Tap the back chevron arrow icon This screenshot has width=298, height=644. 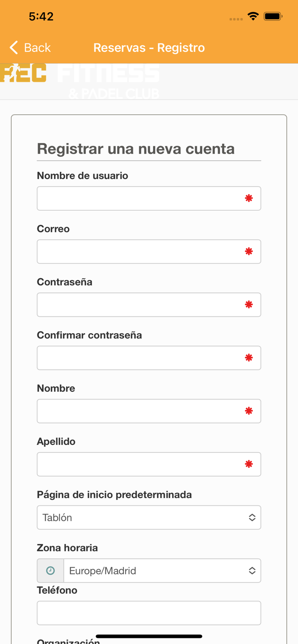tap(13, 48)
